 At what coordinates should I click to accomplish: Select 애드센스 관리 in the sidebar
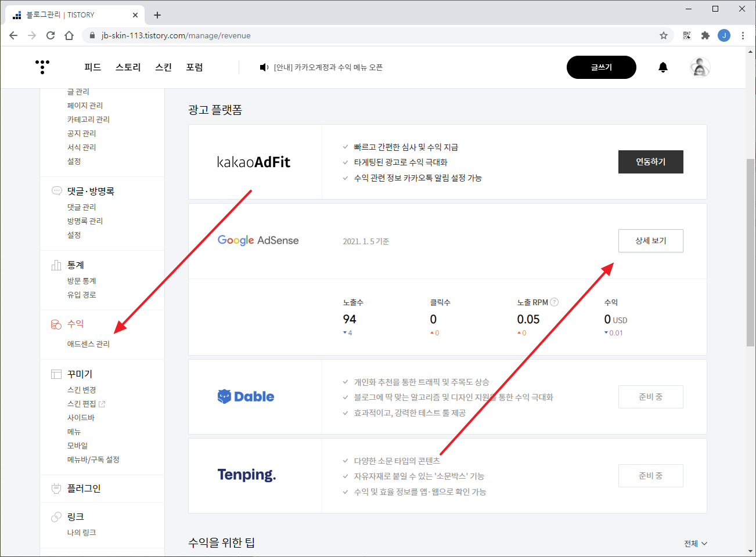88,344
